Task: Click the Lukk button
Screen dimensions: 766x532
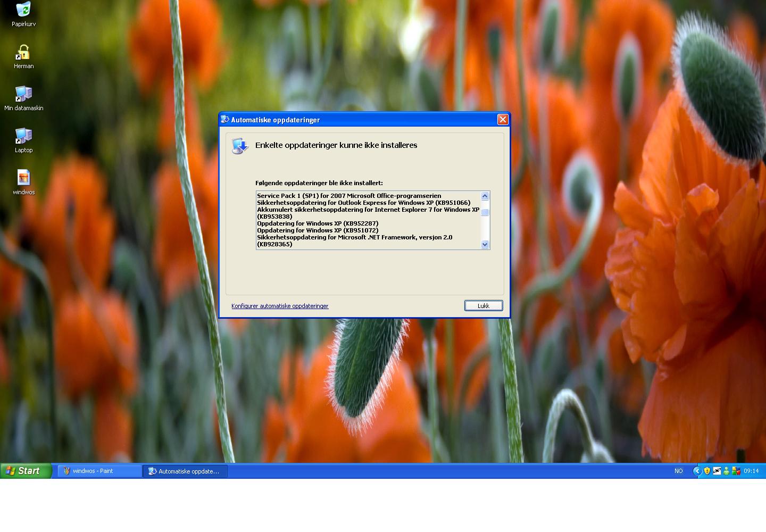Action: pos(484,306)
